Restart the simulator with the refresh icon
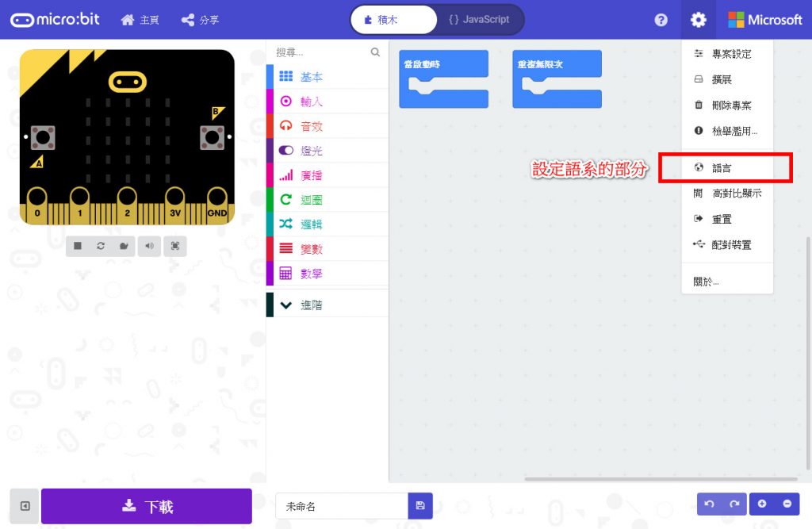812x529 pixels. (x=101, y=246)
